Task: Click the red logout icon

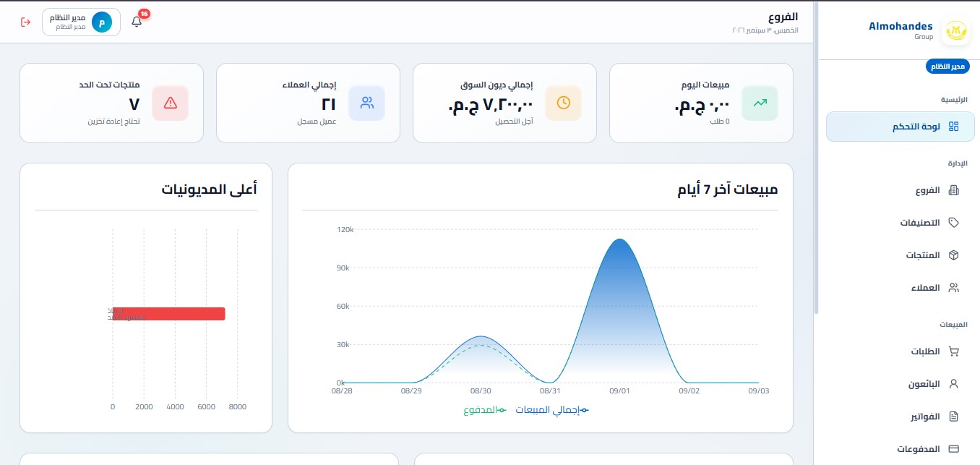Action: click(26, 22)
